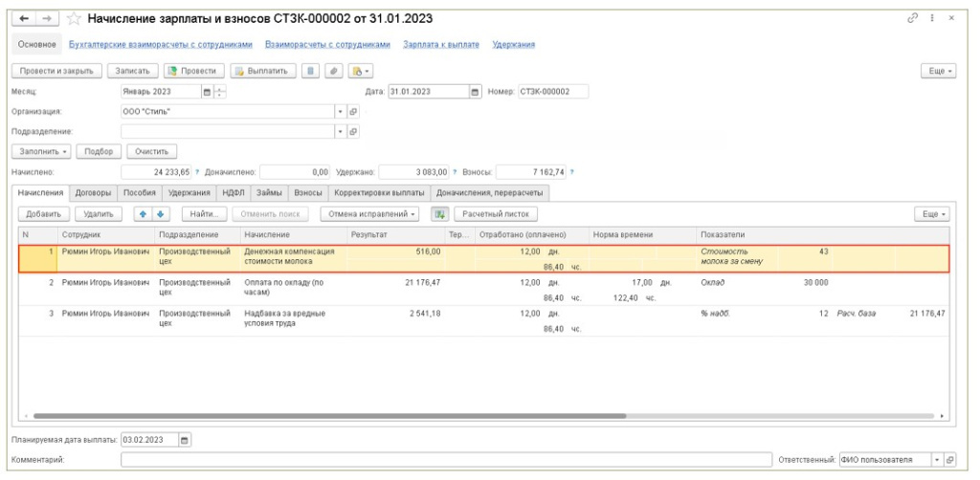This screenshot has height=480, width=980.
Task: Open the three-dots window menu
Action: point(932,19)
